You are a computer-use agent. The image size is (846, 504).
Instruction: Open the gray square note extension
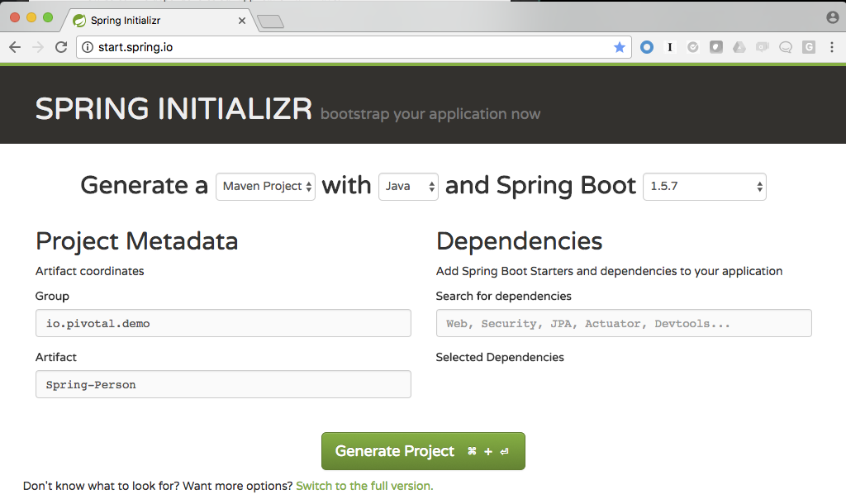tap(716, 47)
